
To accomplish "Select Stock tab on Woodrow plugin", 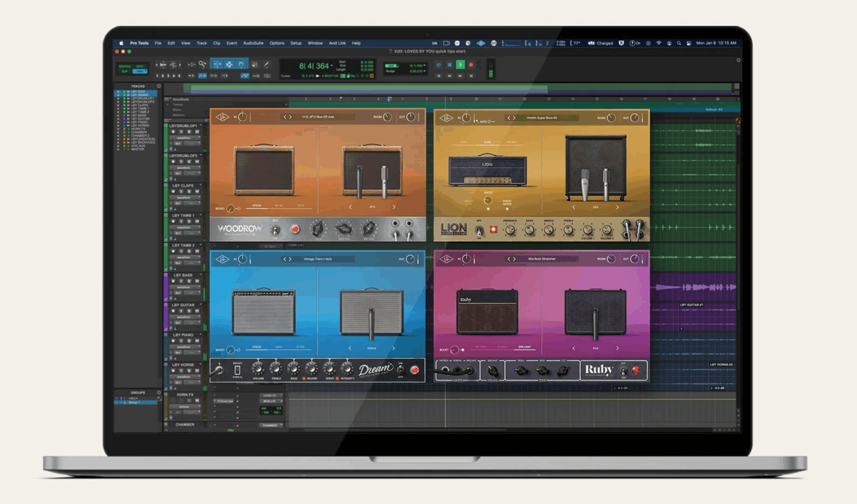I will tap(257, 206).
